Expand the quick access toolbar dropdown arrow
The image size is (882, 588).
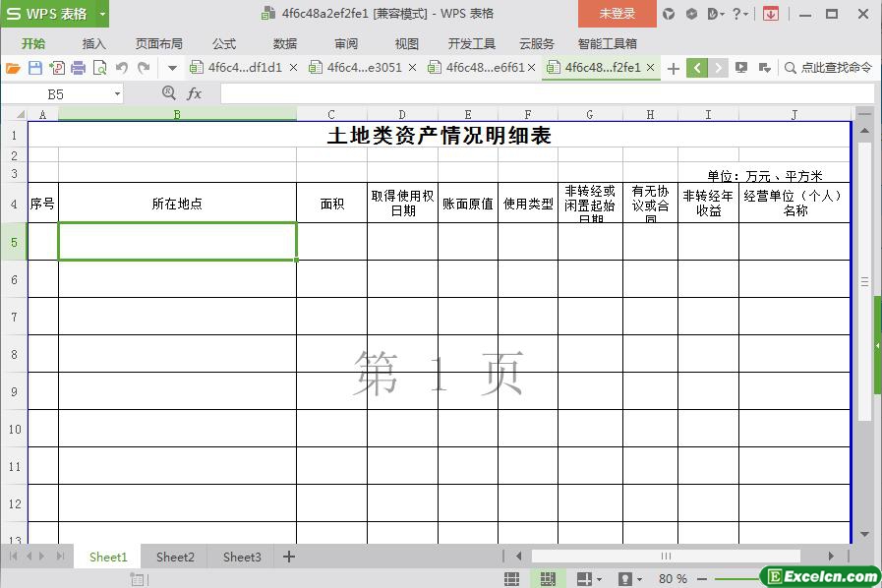coord(172,68)
